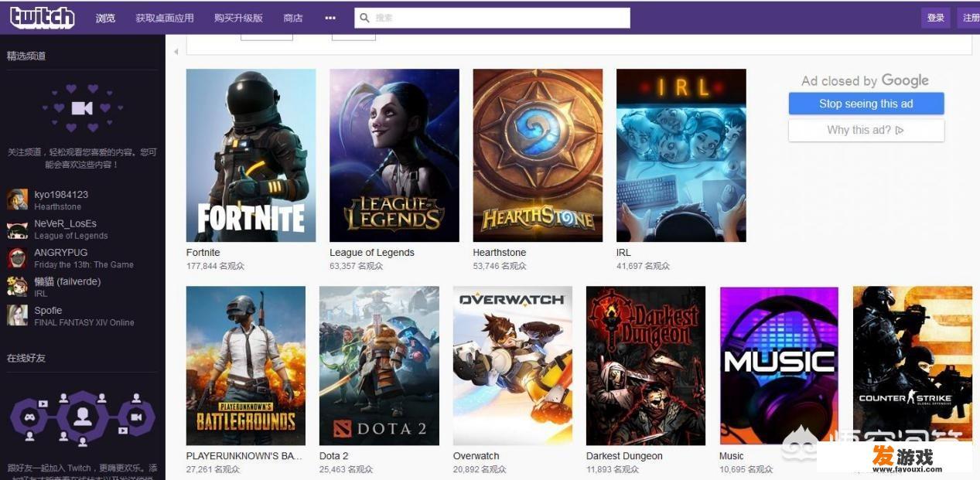The image size is (980, 480).
Task: Open ANGRYPUG channel name link
Action: pyautogui.click(x=60, y=252)
